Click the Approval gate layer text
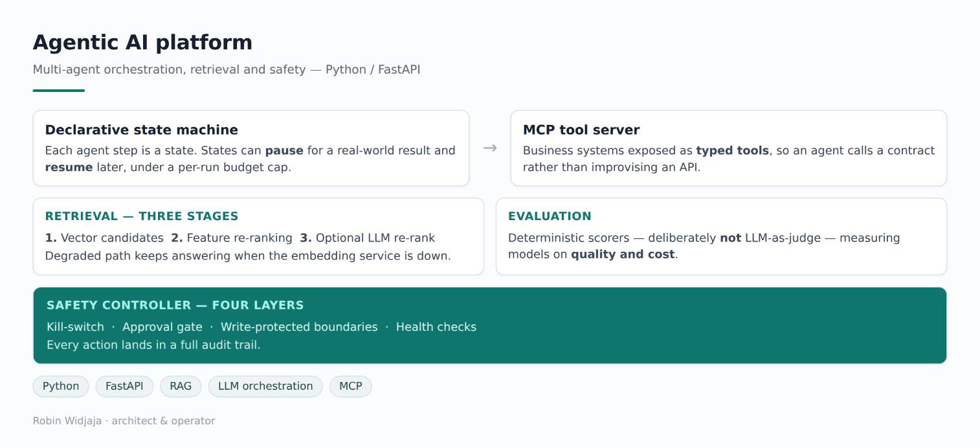The width and height of the screenshot is (980, 448). point(162,327)
